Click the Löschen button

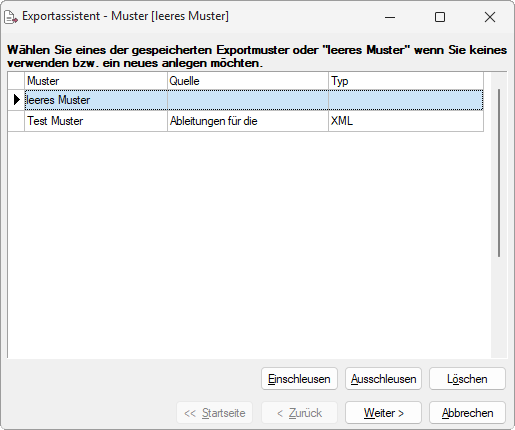(x=467, y=379)
